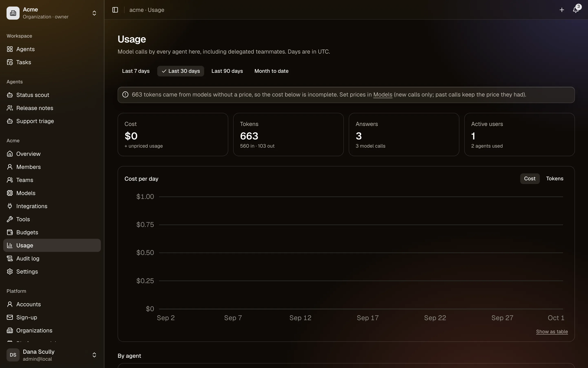The image size is (588, 368).
Task: Click the Sep 17 axis label
Action: click(x=368, y=318)
